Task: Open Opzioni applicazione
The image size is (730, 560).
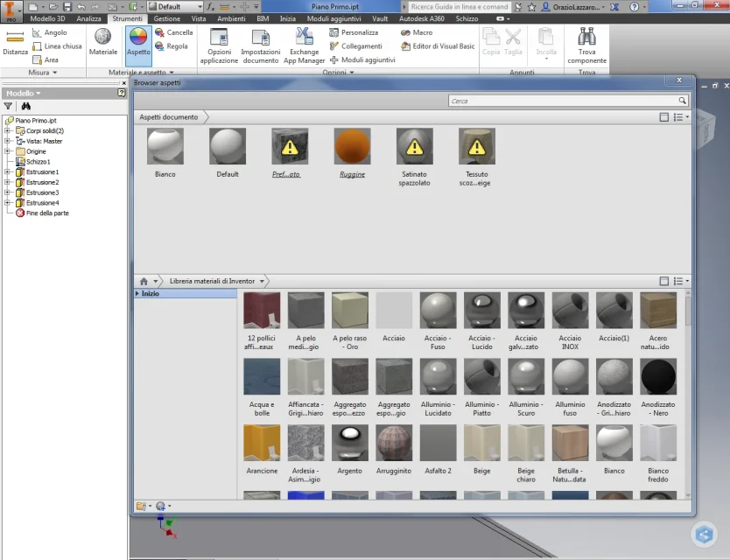Action: pyautogui.click(x=219, y=45)
